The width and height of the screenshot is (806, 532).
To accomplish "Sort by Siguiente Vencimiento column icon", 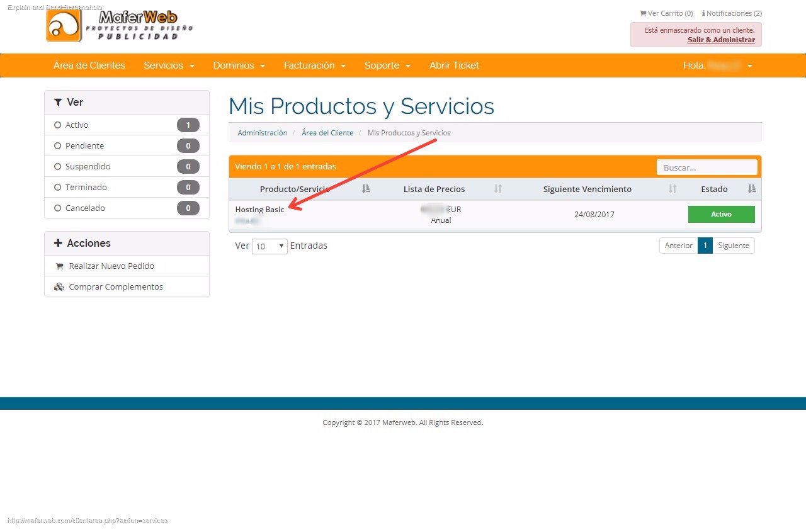I will pyautogui.click(x=672, y=189).
